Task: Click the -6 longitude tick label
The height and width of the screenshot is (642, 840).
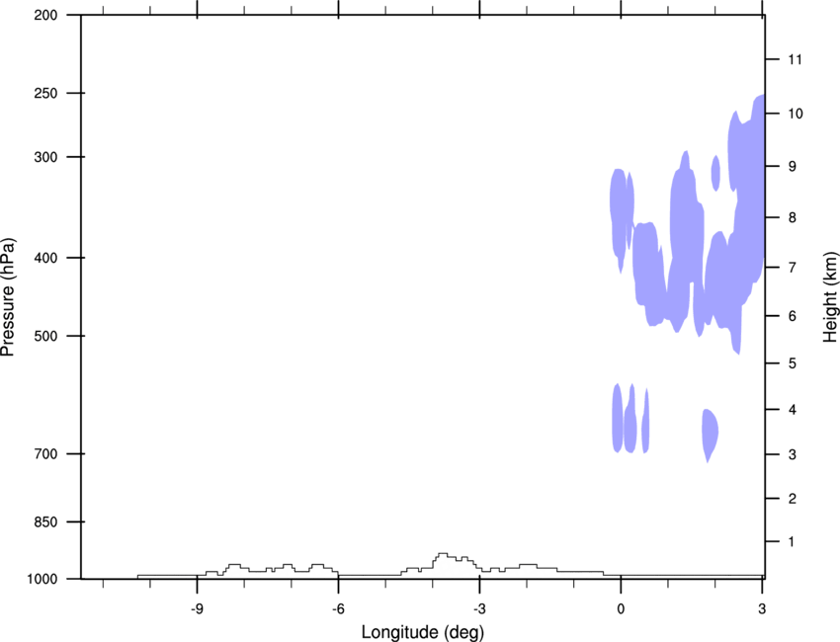Action: tap(338, 608)
